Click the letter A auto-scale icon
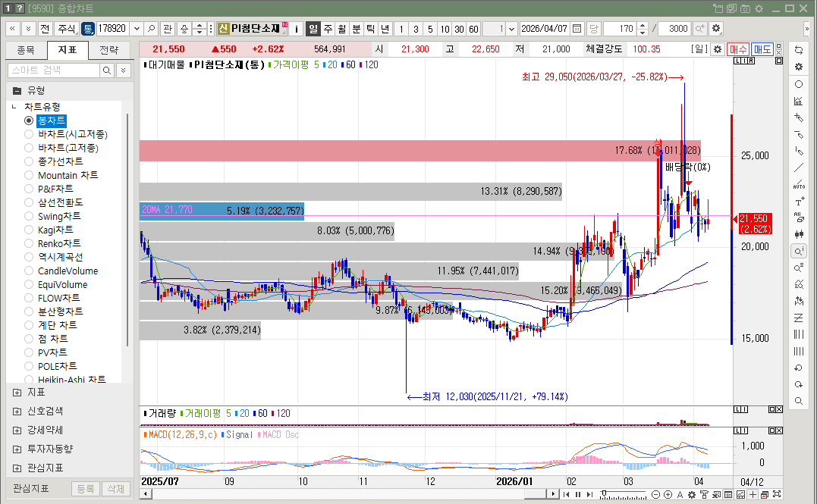This screenshot has width=817, height=504. click(680, 494)
